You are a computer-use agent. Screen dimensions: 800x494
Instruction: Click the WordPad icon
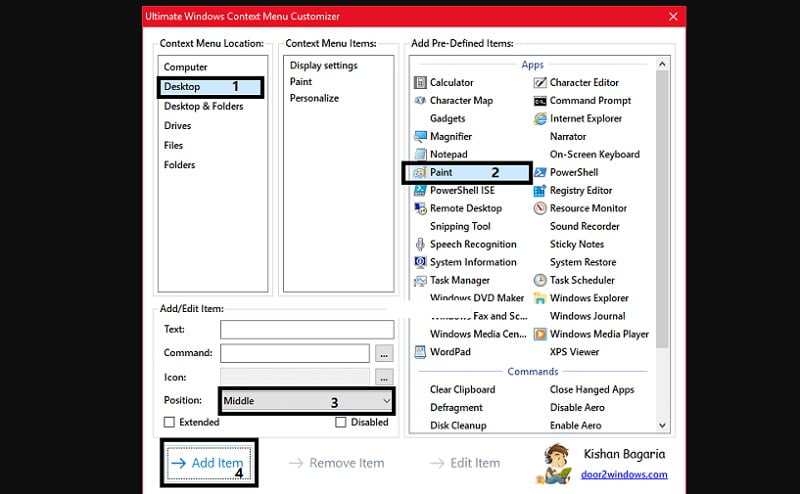(x=420, y=352)
